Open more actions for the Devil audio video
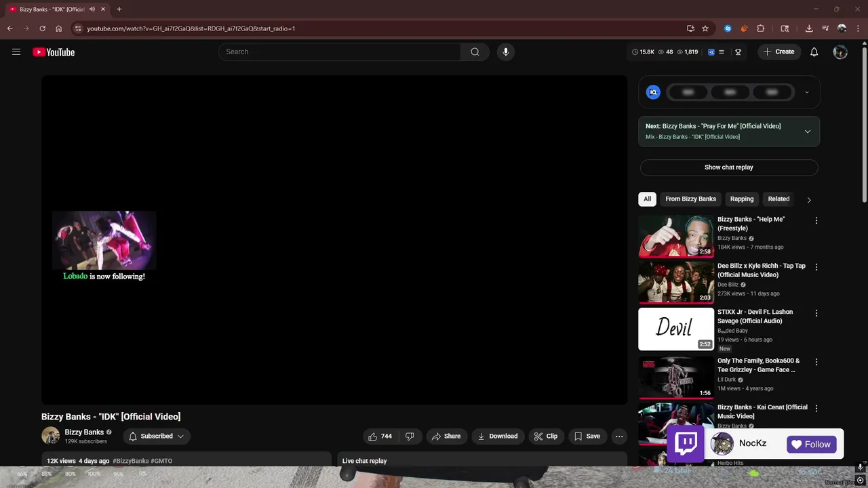Image resolution: width=868 pixels, height=488 pixels. point(816,313)
